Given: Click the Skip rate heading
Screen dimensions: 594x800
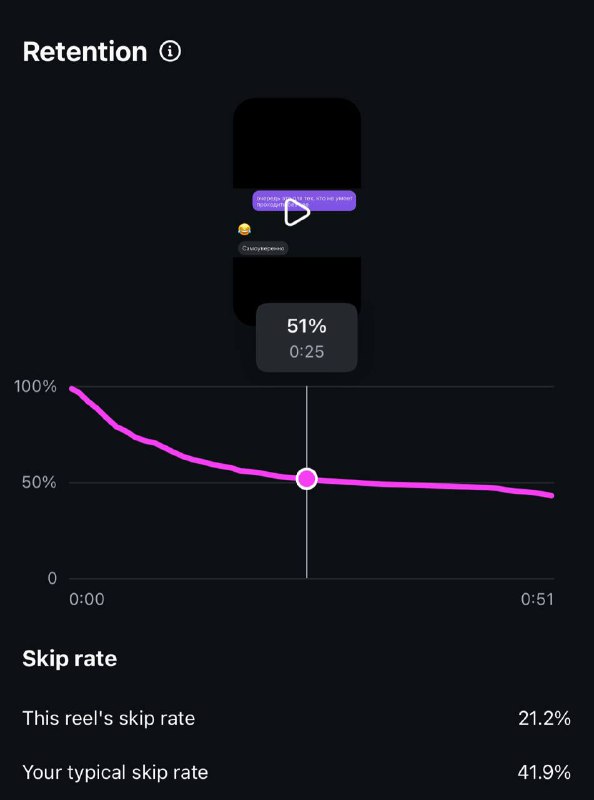Looking at the screenshot, I should tap(70, 659).
